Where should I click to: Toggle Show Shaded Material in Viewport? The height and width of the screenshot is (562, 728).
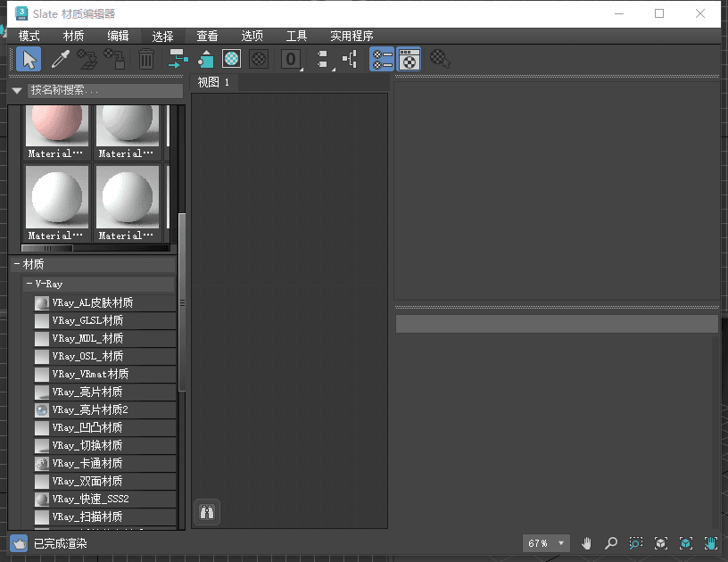click(231, 60)
